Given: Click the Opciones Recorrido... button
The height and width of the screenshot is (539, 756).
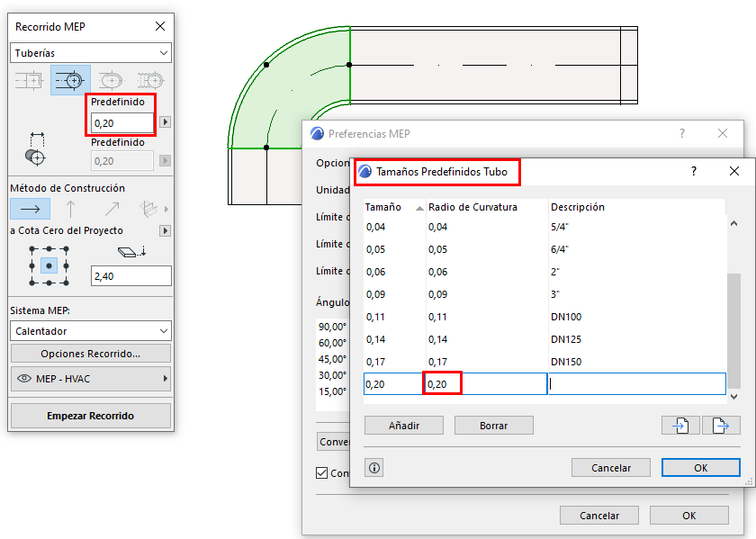Looking at the screenshot, I should tap(91, 354).
